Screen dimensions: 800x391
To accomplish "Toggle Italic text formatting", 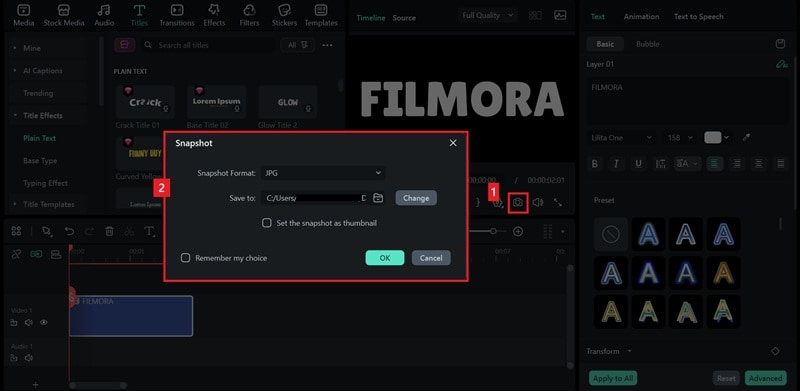I will (616, 164).
